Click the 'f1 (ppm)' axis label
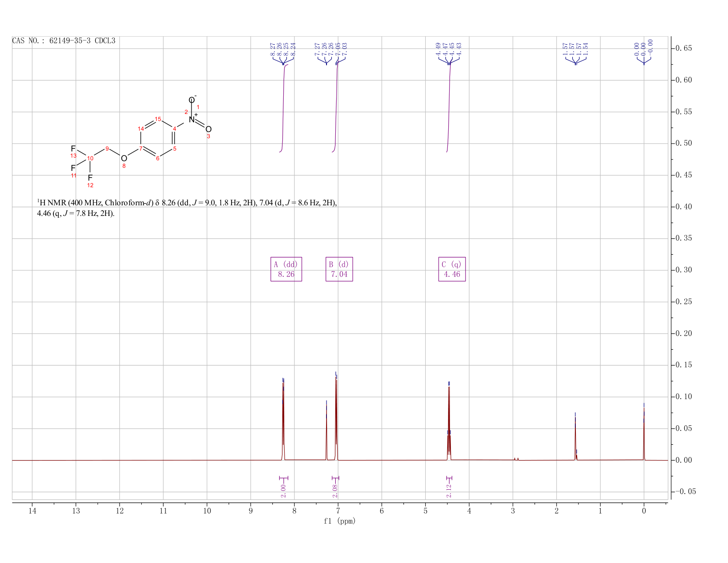728x563 pixels. [x=339, y=521]
